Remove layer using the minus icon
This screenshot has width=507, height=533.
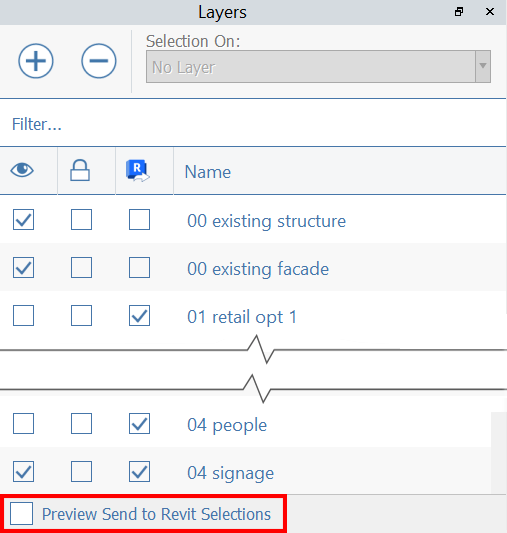pos(99,61)
